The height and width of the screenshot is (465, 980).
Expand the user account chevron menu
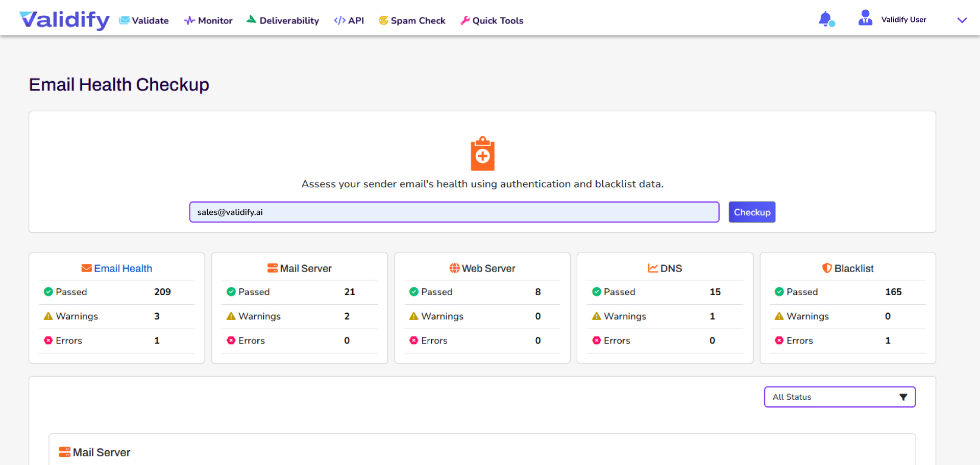coord(962,20)
